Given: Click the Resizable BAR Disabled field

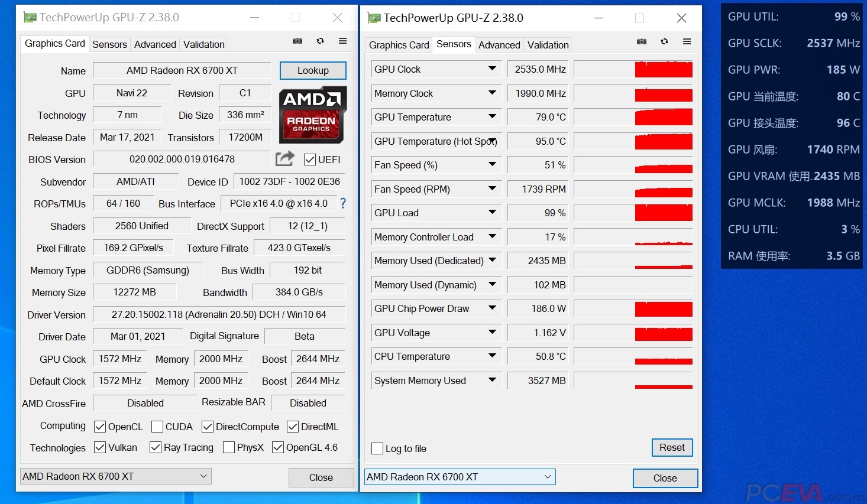Looking at the screenshot, I should [x=308, y=403].
